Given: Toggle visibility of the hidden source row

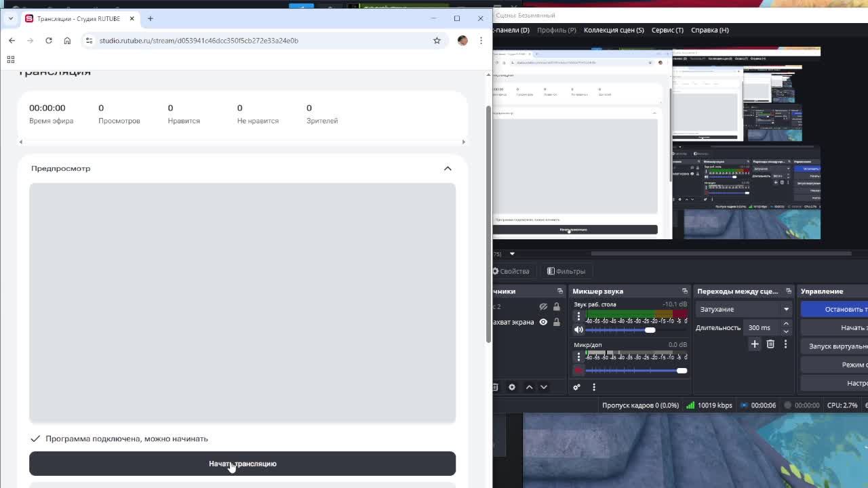Looking at the screenshot, I should tap(543, 307).
